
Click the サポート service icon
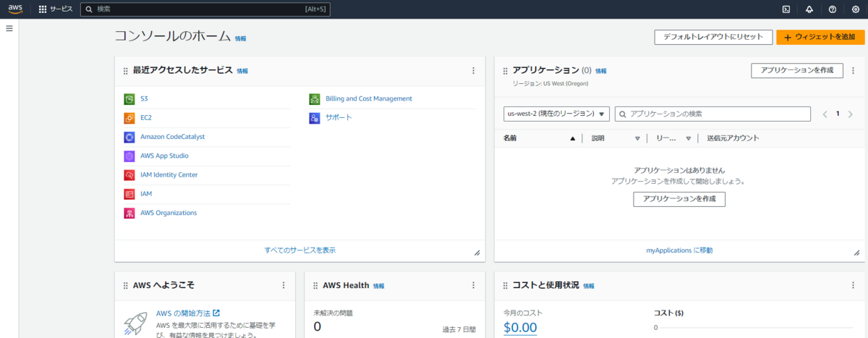point(315,117)
